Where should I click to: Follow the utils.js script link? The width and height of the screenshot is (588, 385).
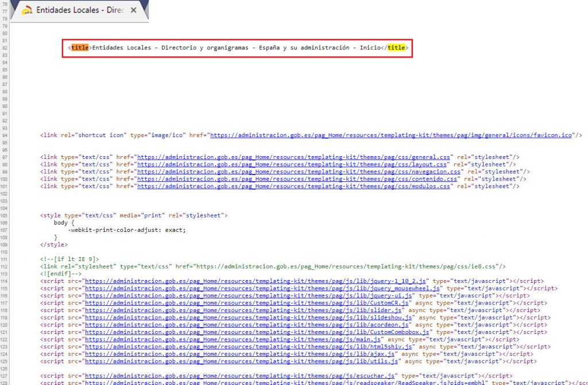[242, 361]
